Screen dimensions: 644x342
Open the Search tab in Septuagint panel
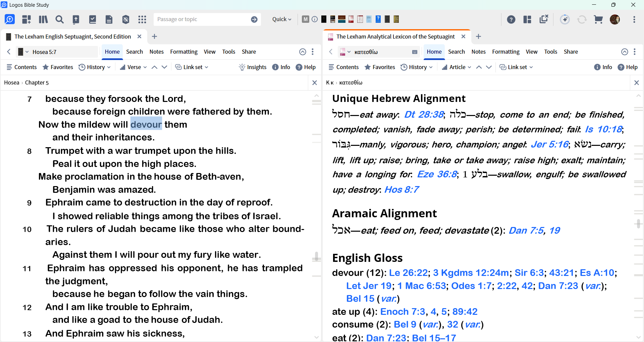click(135, 52)
